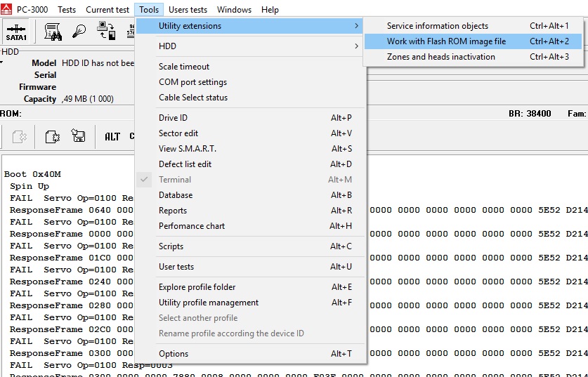Open Options from Tools menu
The image size is (588, 377).
pyautogui.click(x=251, y=353)
